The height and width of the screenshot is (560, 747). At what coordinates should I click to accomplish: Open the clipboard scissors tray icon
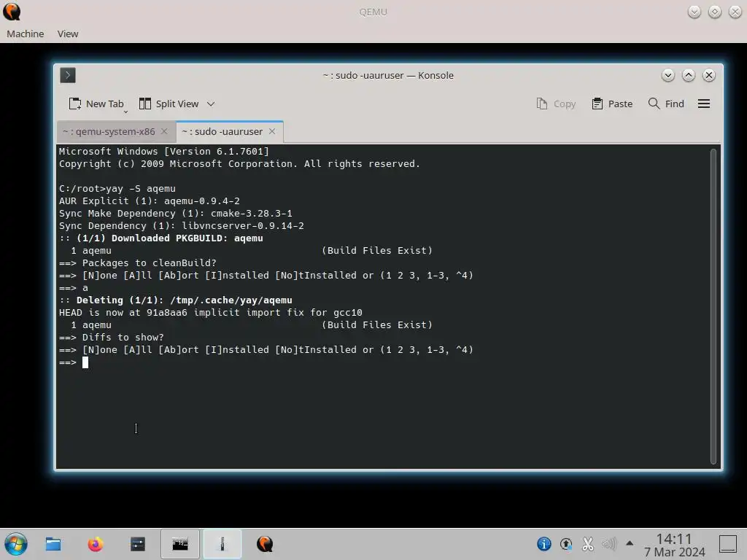[x=588, y=544]
